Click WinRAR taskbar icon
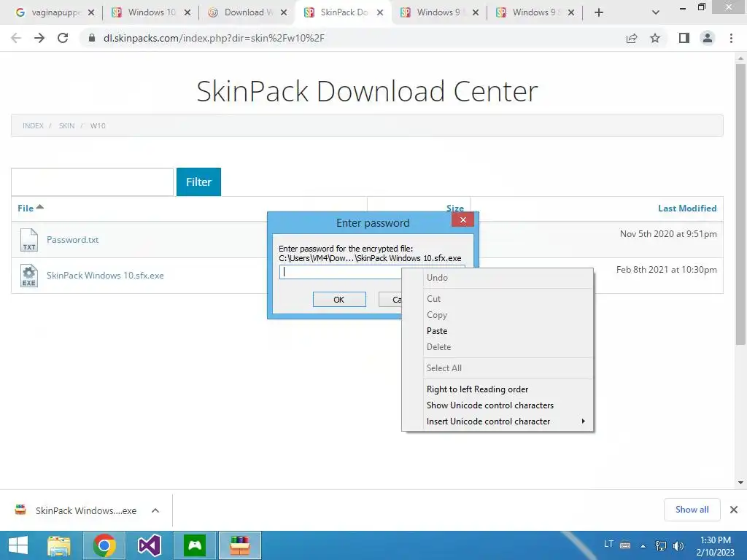This screenshot has width=747, height=560. (239, 545)
